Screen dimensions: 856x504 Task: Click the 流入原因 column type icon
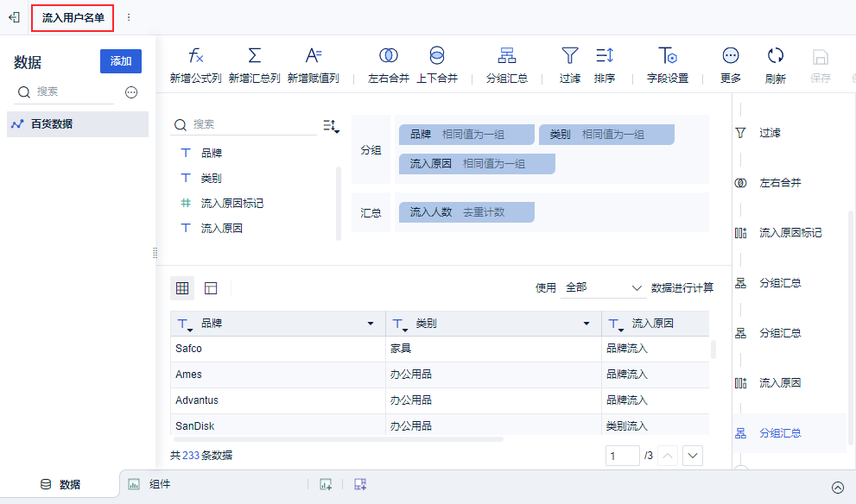[616, 324]
